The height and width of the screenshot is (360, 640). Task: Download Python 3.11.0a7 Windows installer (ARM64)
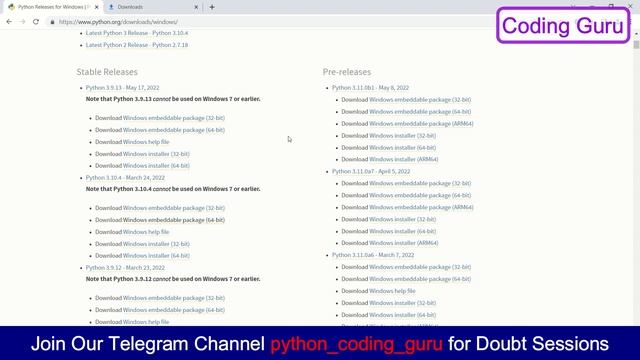[x=404, y=243]
